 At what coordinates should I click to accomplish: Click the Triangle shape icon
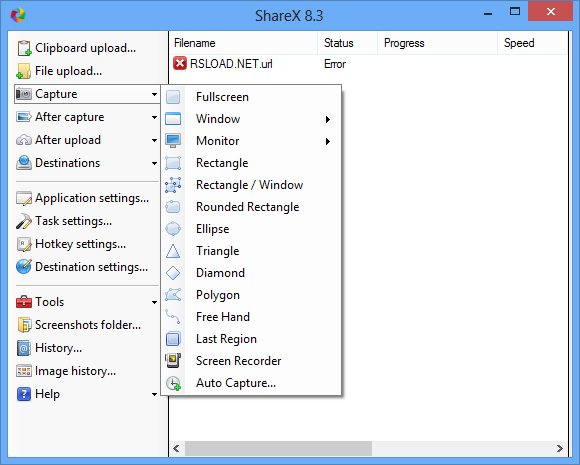coord(173,251)
